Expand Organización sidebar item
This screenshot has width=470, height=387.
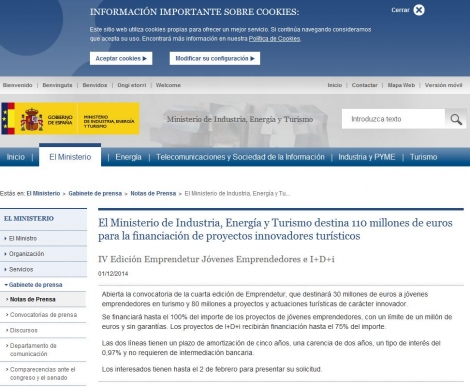point(26,254)
